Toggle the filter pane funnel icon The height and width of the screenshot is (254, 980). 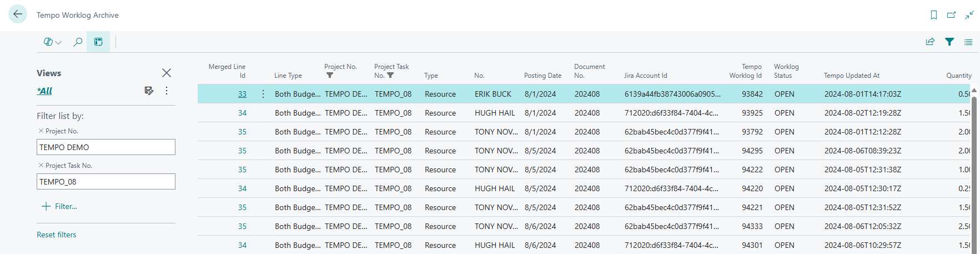click(949, 42)
